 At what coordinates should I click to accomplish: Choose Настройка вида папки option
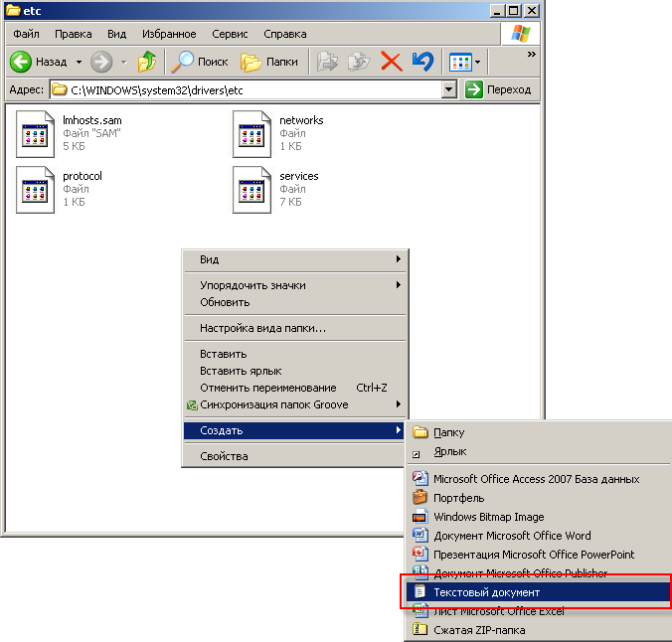pos(295,328)
